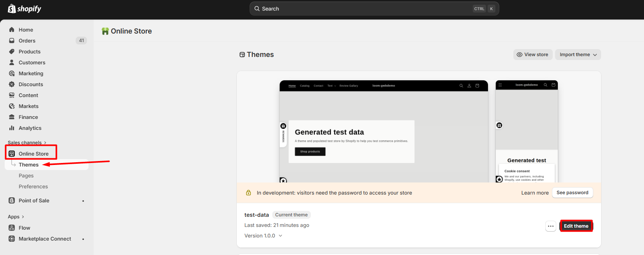Click the Flow app icon
This screenshot has width=644, height=255.
click(12, 228)
